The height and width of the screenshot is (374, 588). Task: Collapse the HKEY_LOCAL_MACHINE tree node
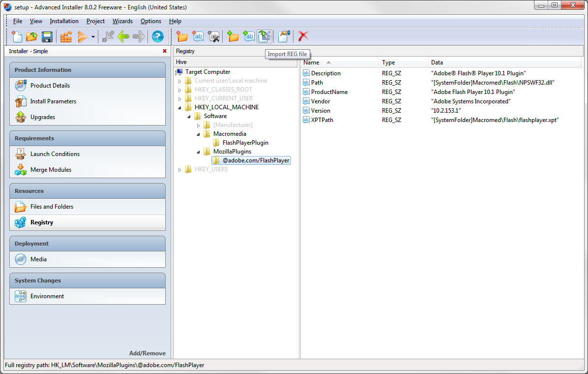click(x=179, y=107)
